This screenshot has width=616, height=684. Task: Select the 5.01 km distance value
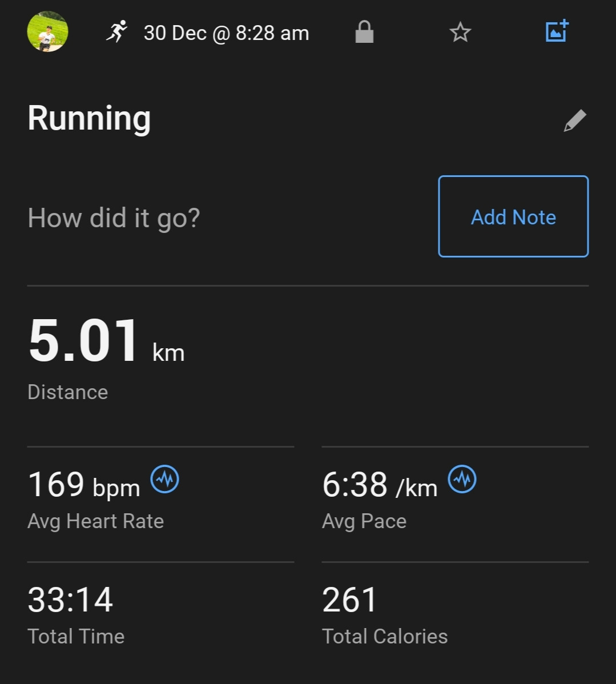tap(106, 341)
